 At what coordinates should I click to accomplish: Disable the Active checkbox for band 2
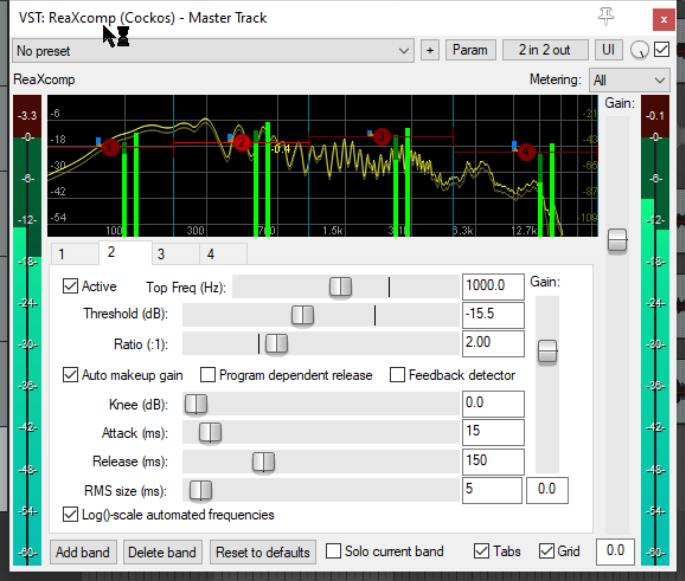(x=70, y=286)
